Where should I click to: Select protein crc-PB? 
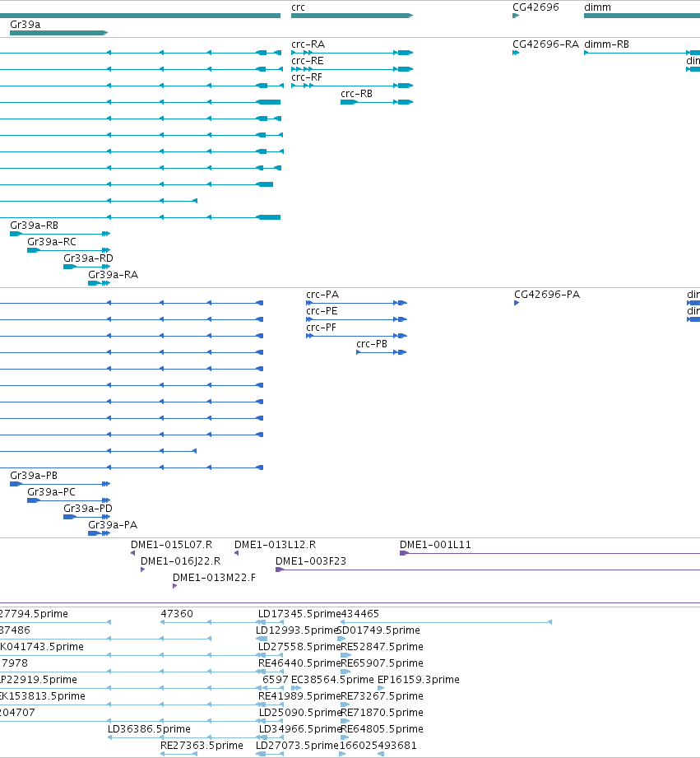click(382, 352)
